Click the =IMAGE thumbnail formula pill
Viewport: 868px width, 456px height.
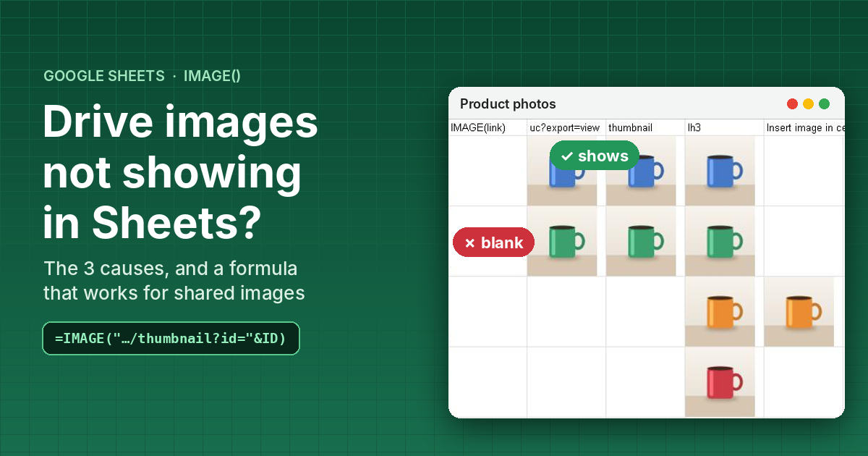(171, 338)
